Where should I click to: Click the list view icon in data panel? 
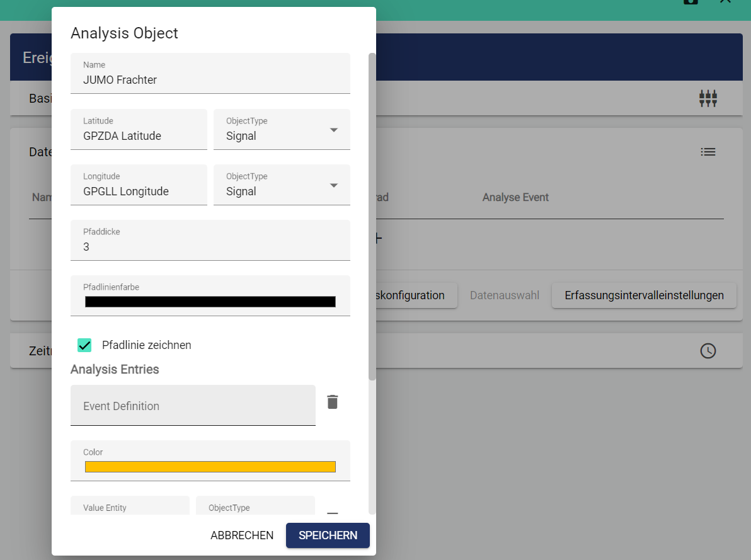pos(708,152)
